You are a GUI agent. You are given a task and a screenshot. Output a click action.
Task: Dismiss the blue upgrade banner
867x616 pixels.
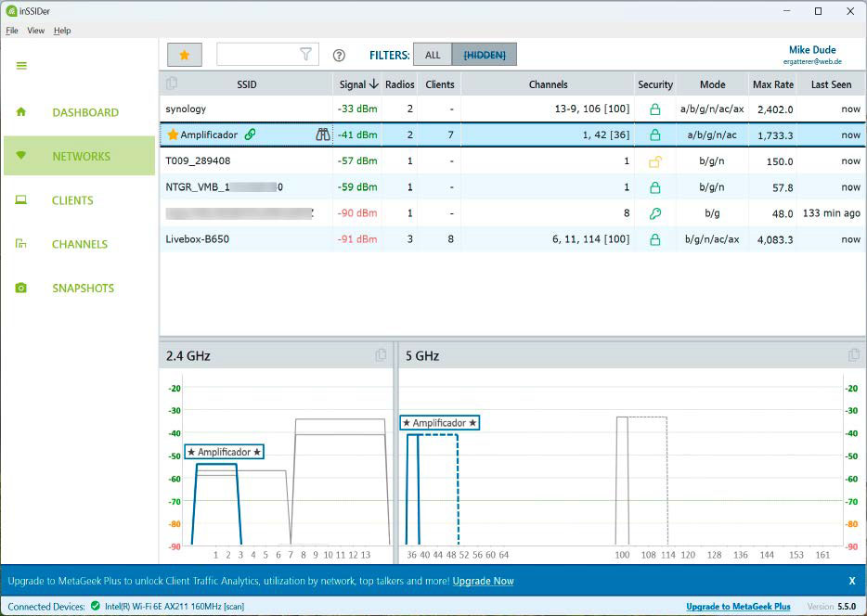tap(851, 581)
